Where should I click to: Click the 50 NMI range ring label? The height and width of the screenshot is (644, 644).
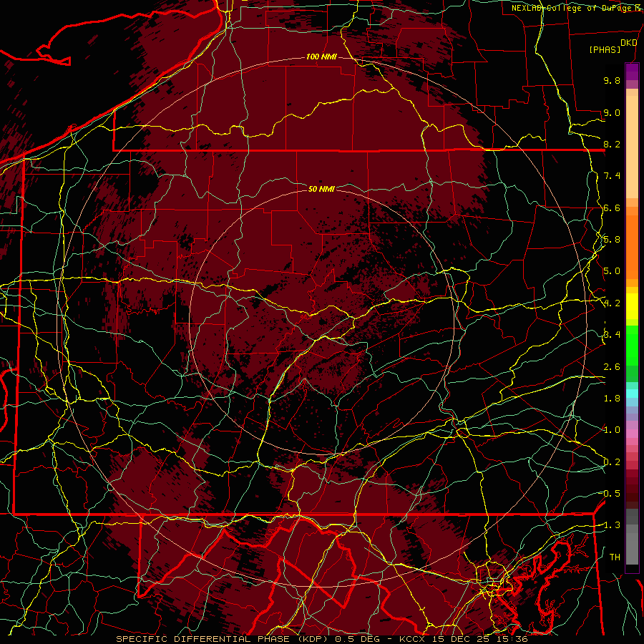321,189
